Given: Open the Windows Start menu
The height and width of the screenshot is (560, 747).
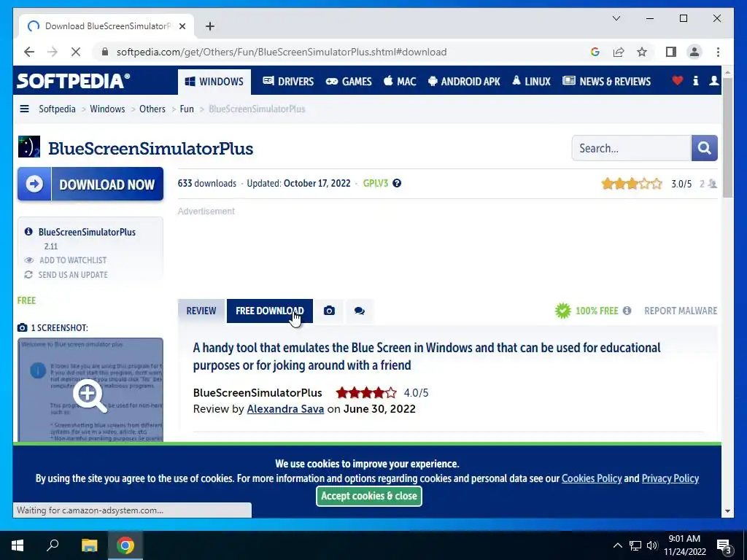Looking at the screenshot, I should 18,545.
